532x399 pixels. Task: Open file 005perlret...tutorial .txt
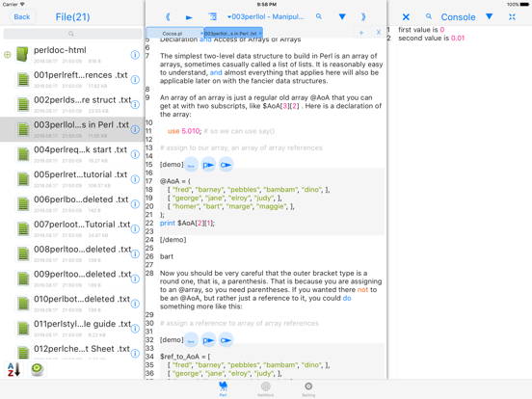pos(71,179)
